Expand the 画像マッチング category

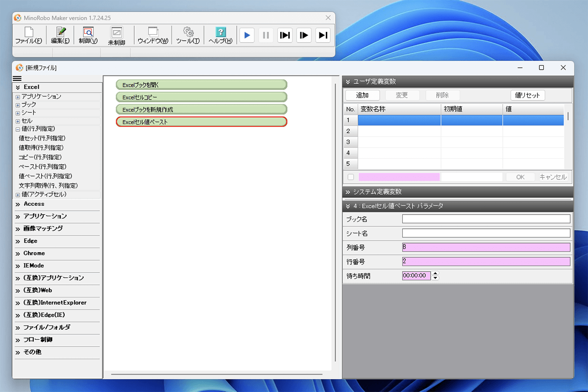coord(18,229)
